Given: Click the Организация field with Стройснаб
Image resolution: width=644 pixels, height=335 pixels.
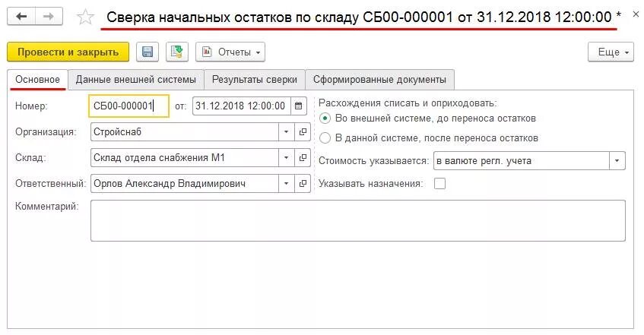Looking at the screenshot, I should (185, 131).
